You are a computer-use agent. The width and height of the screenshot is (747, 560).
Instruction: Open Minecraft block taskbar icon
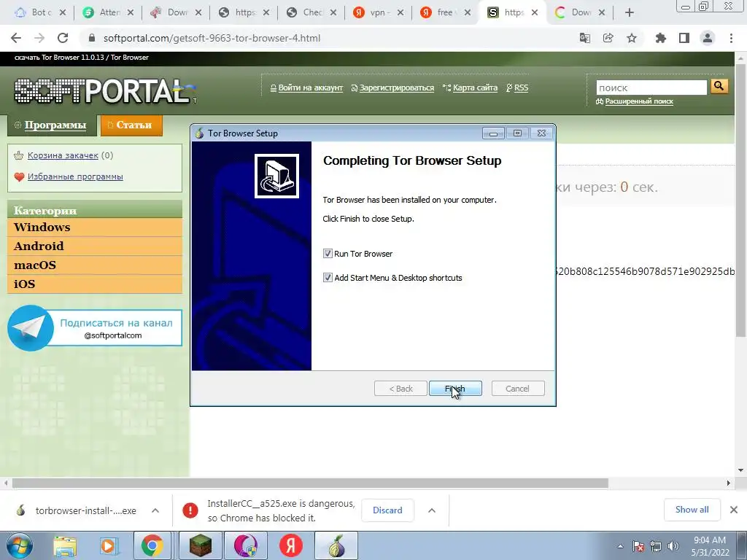[x=200, y=545]
